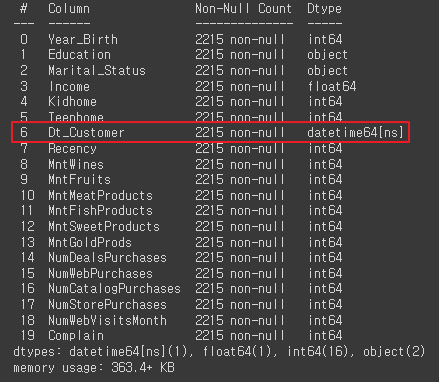Click the 'Complain' column name
Viewport: 439px width, 382px height.
[76, 336]
